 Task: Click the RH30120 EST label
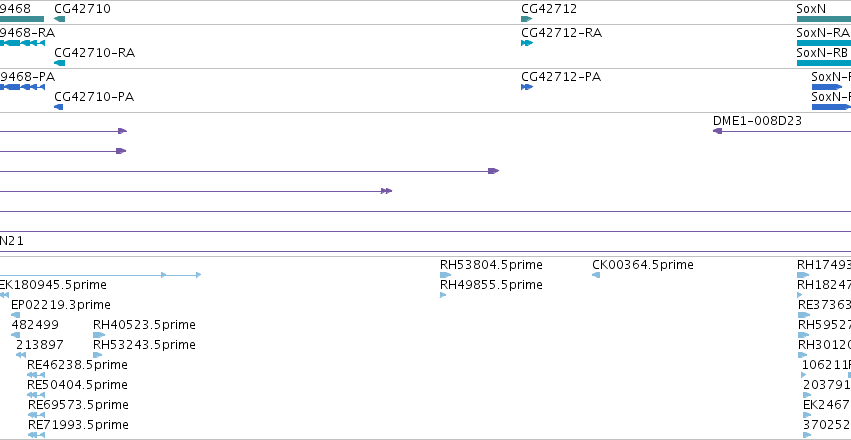coord(824,345)
